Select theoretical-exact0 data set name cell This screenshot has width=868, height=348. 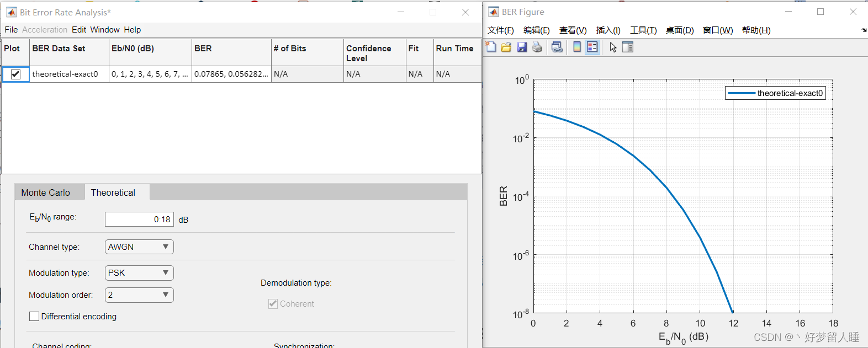(x=69, y=74)
